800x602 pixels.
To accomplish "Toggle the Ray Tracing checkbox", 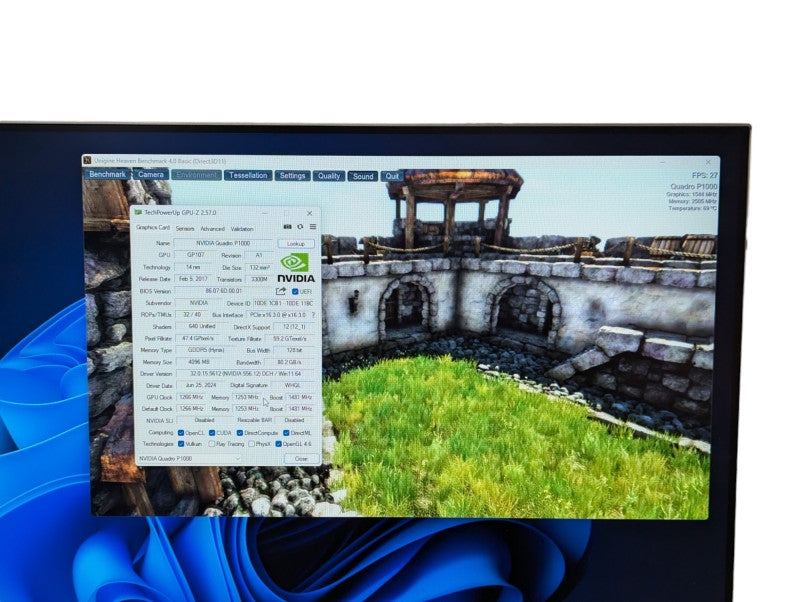I will click(212, 444).
